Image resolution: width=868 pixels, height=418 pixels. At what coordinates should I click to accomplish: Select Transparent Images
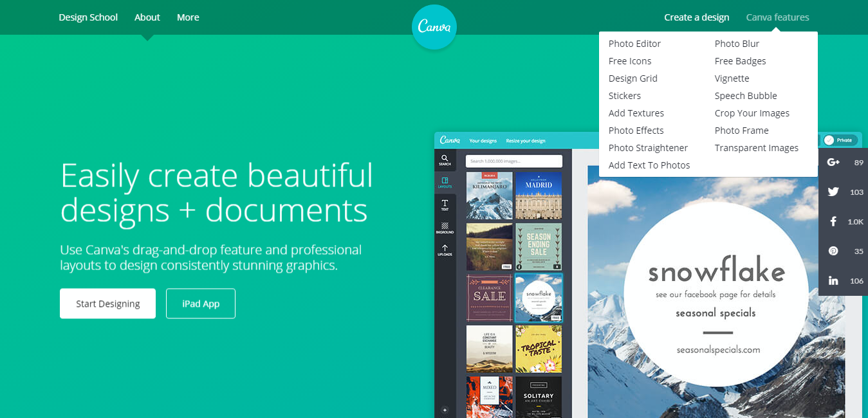tap(757, 148)
